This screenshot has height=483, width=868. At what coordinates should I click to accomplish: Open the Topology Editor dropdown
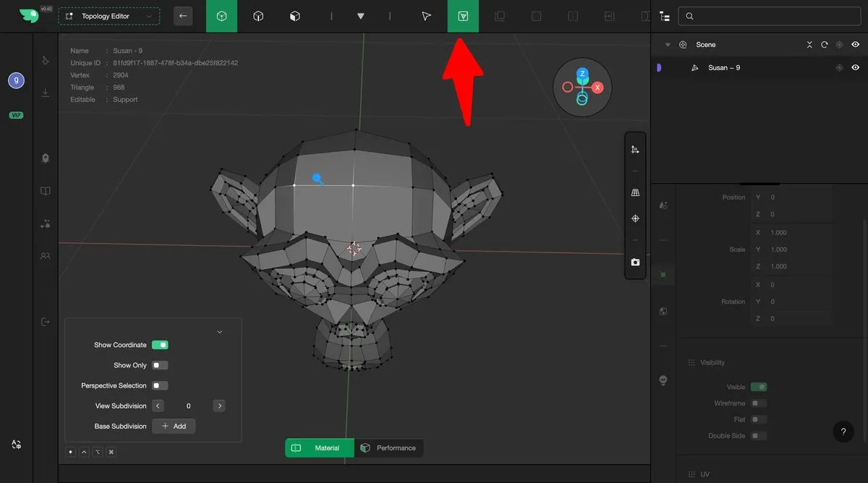click(x=109, y=16)
